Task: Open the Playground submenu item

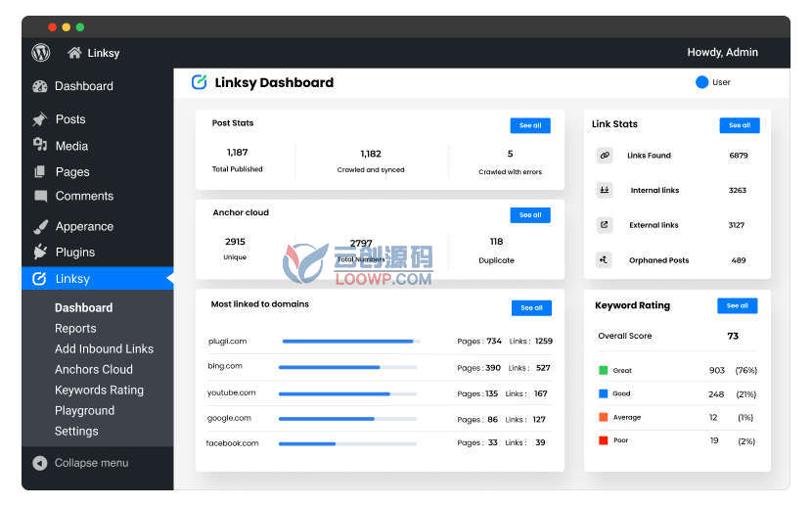Action: coord(84,411)
